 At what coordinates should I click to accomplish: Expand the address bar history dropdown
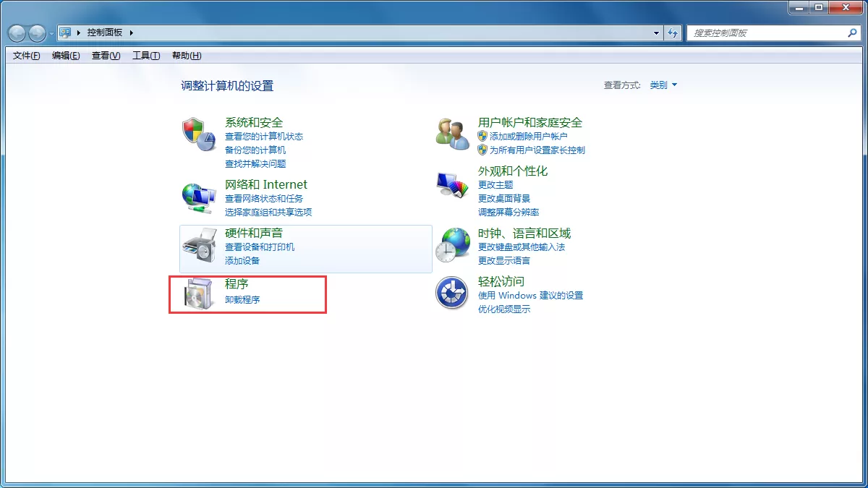pyautogui.click(x=657, y=33)
